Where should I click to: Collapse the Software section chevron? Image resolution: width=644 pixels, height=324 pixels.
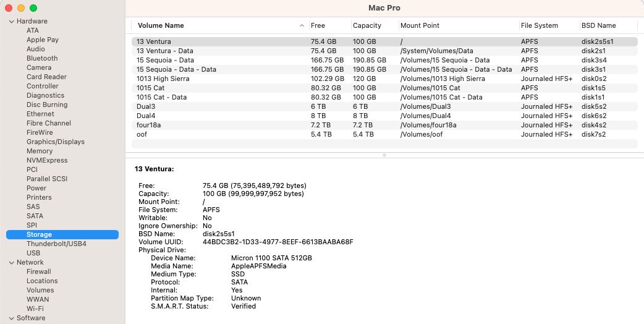(x=11, y=318)
